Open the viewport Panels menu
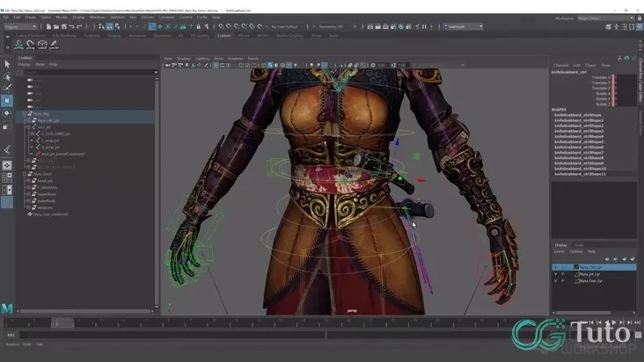644x362 pixels. pyautogui.click(x=253, y=59)
